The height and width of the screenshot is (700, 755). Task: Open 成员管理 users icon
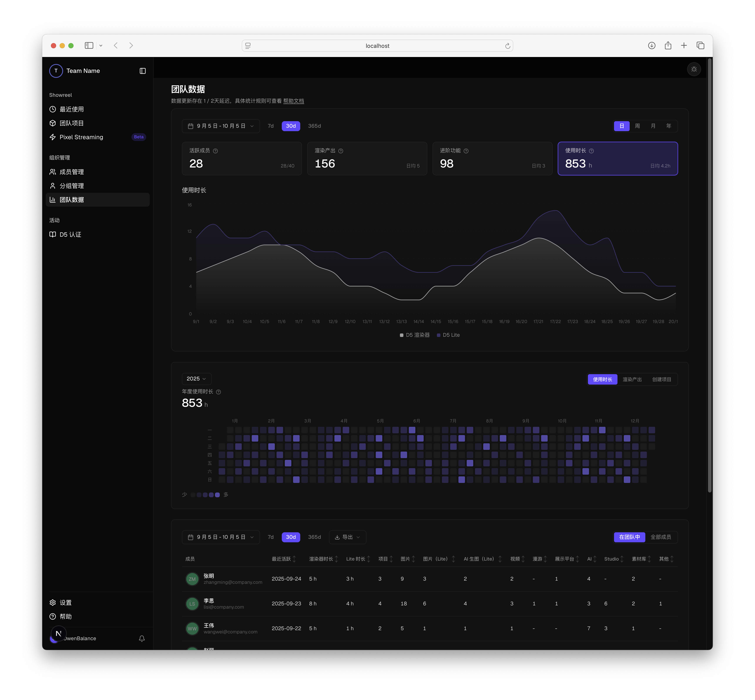point(53,172)
